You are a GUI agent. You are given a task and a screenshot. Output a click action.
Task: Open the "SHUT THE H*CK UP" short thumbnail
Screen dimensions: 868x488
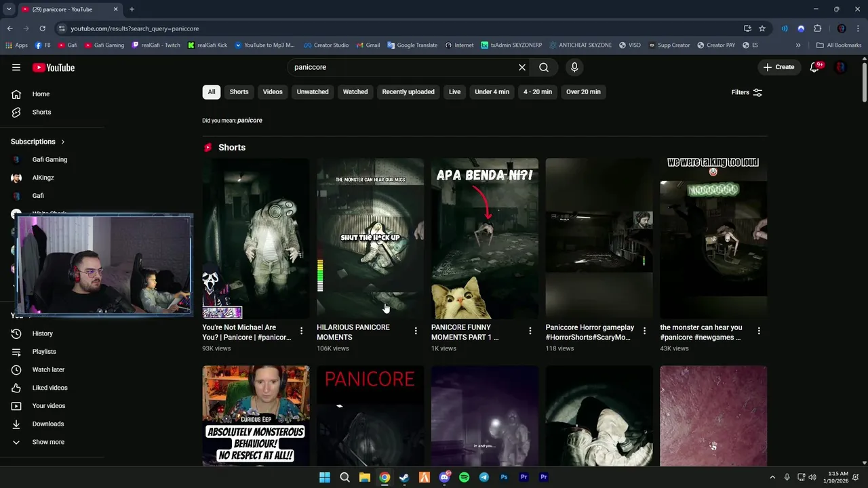[370, 239]
